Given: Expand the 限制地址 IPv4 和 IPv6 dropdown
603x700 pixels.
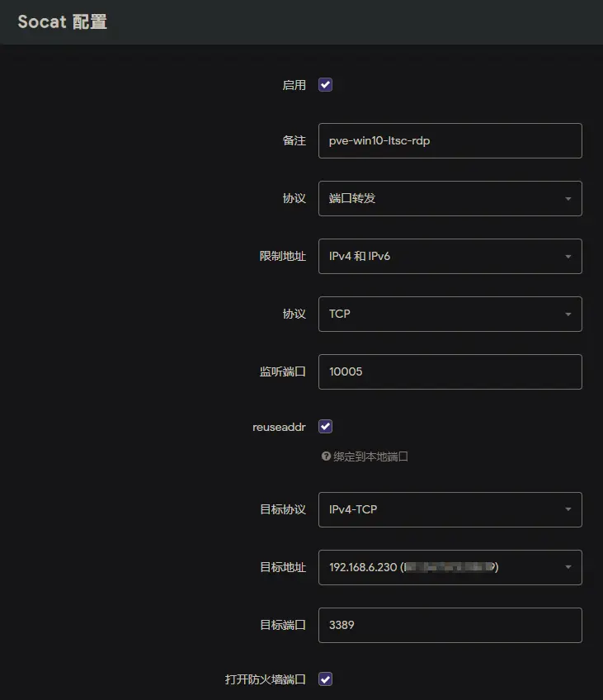Looking at the screenshot, I should 450,257.
